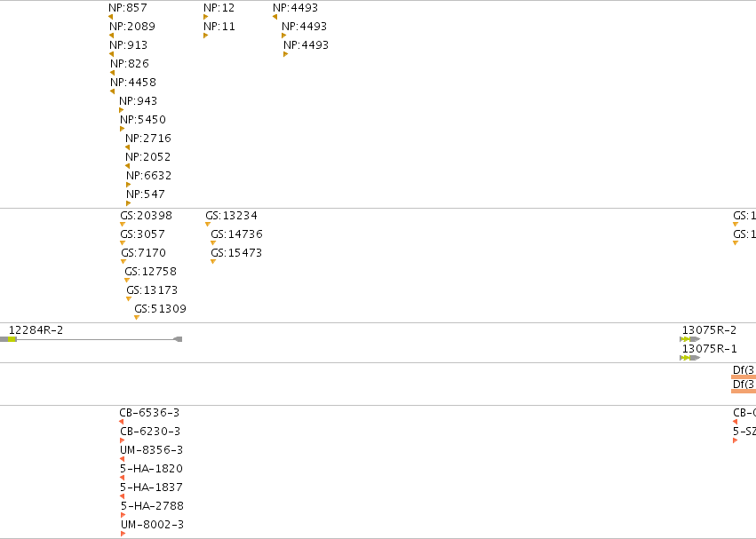Open the NP:5450 feature label
This screenshot has width=756, height=539.
tap(142, 120)
